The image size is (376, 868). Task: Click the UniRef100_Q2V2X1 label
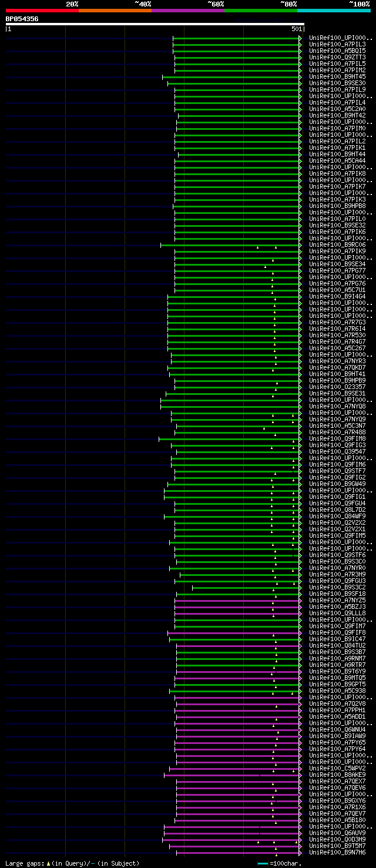(337, 529)
